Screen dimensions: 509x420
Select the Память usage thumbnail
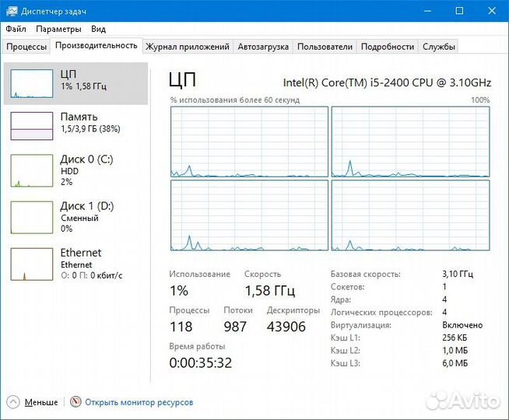[x=30, y=125]
